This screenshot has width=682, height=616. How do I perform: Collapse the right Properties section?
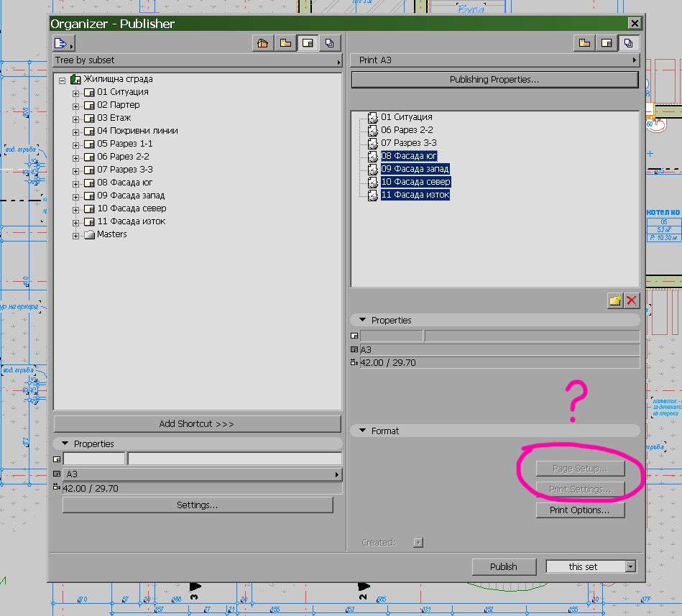362,320
